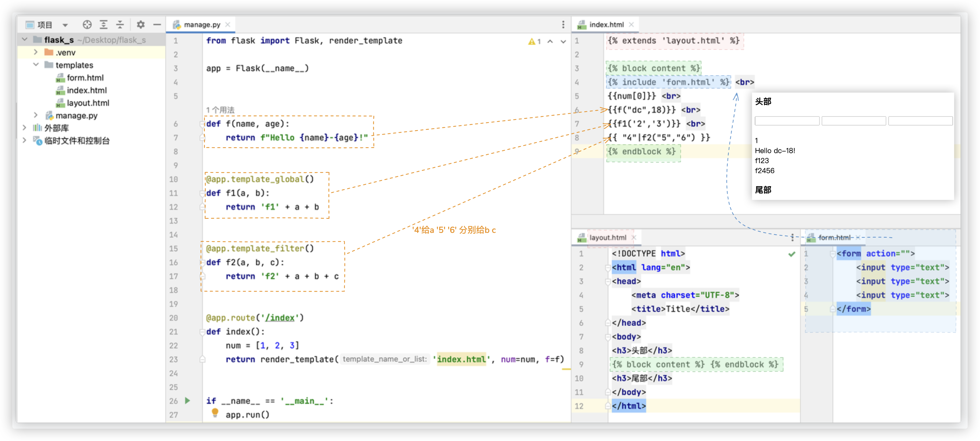This screenshot has width=980, height=441.
Task: Click the run gutter arrow at line 26
Action: click(x=188, y=400)
